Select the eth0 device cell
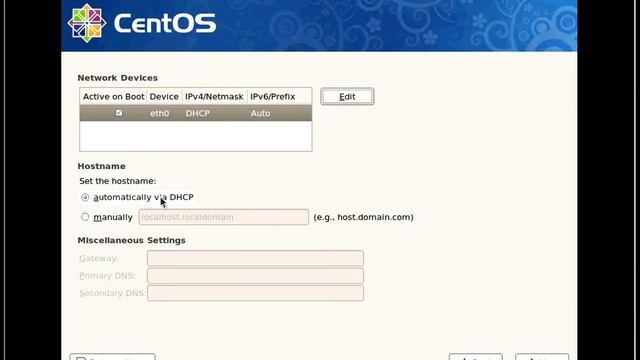Screen dimensions: 640x360 (160, 113)
